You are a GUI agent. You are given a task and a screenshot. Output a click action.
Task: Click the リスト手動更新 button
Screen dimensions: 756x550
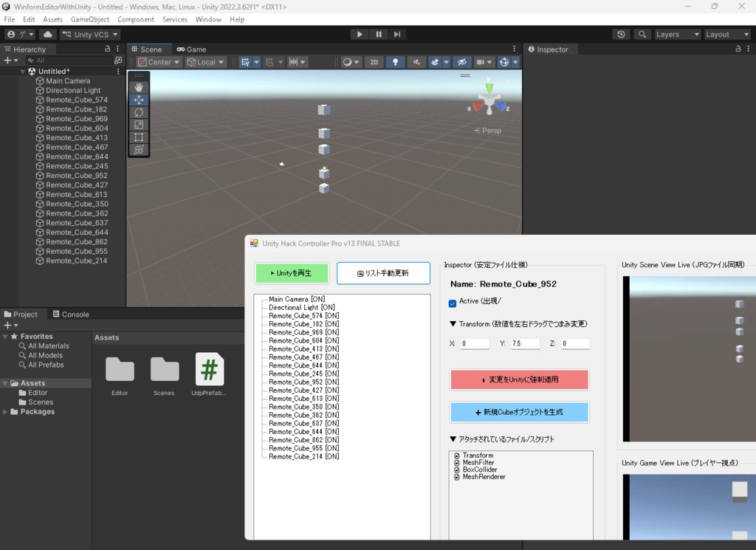383,273
